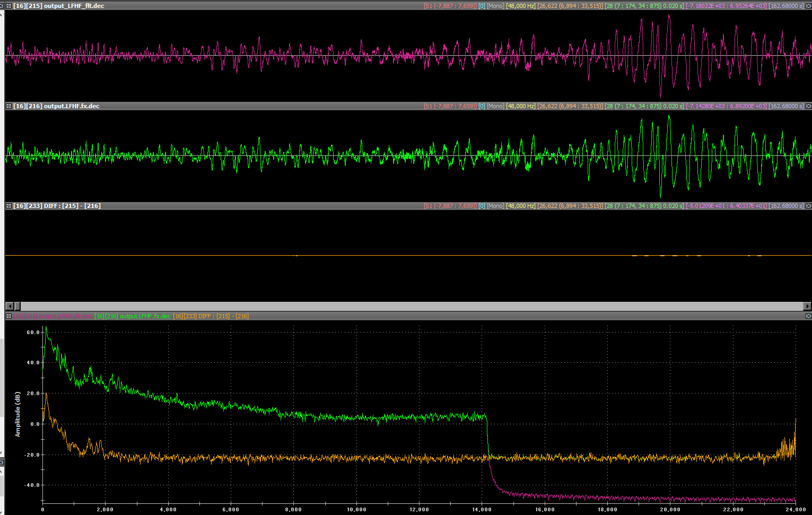Viewport: 812px width, 515px height.
Task: Close the output_LFHF_flt.dec waveform track
Action: point(808,6)
